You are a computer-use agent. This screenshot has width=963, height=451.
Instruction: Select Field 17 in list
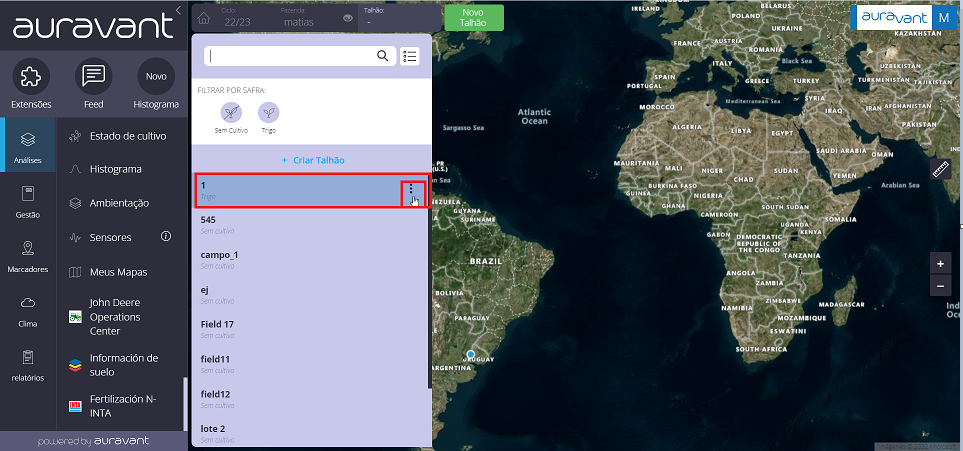[x=310, y=329]
